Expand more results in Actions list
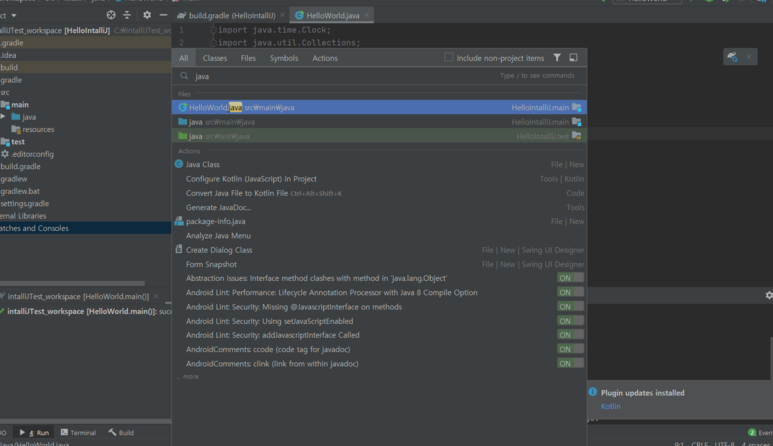773x446 pixels. (x=188, y=377)
